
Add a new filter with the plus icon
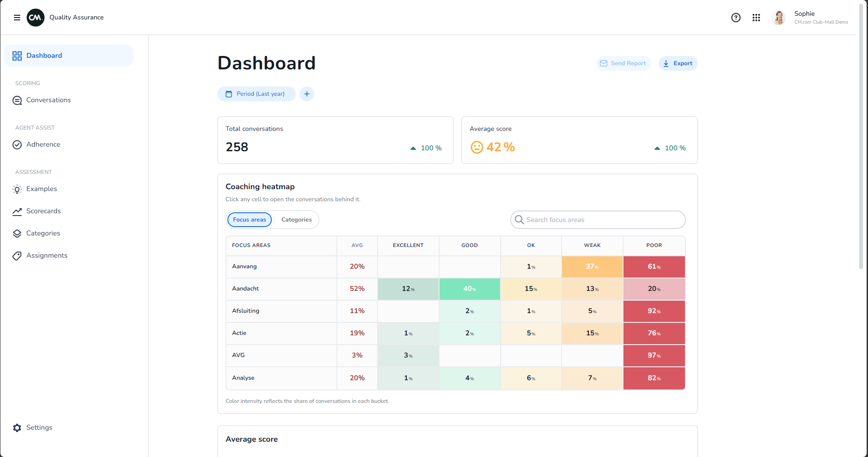click(x=307, y=94)
